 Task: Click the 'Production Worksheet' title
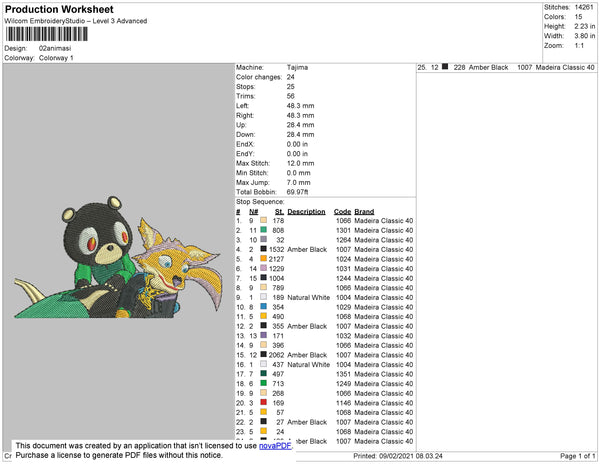point(59,9)
